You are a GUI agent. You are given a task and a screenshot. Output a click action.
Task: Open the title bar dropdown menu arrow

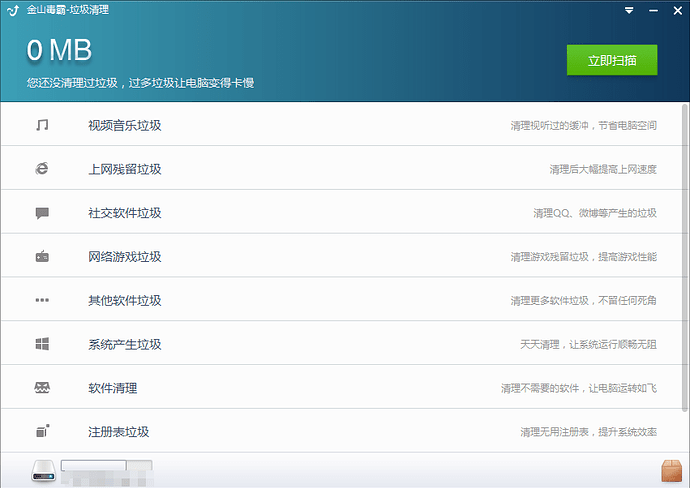629,10
